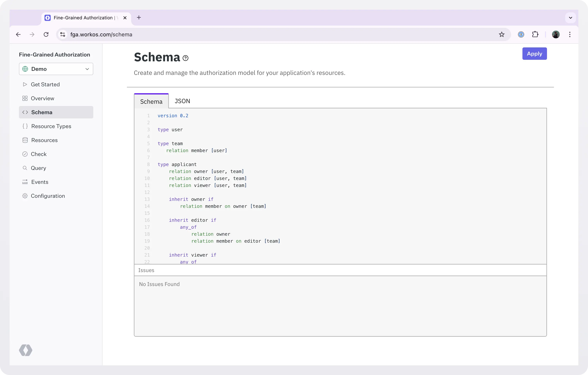Click the Schema code brackets icon in the sidebar
The height and width of the screenshot is (375, 588).
tap(25, 112)
